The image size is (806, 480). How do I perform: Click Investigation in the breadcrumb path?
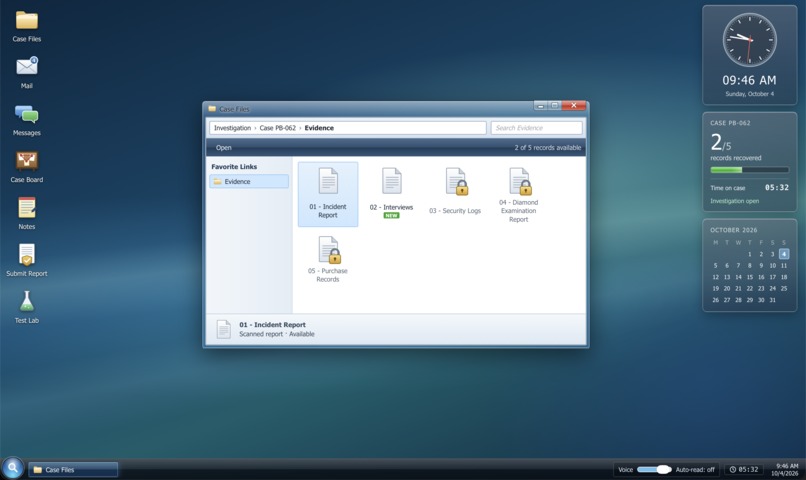click(x=232, y=128)
